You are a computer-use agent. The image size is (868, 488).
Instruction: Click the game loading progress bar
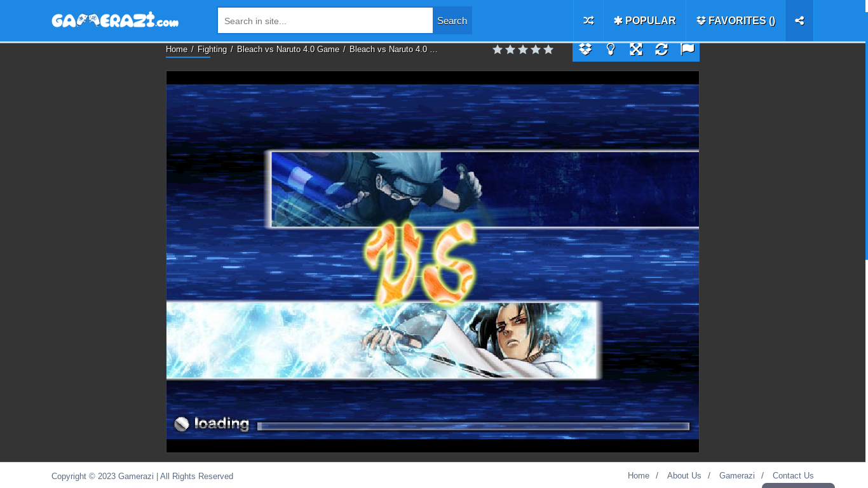pyautogui.click(x=473, y=426)
